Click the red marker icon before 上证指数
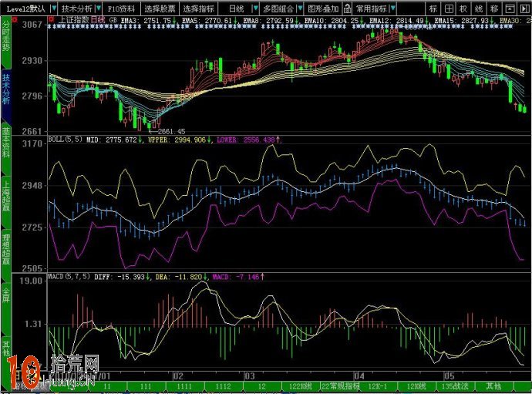This screenshot has height=394, width=532. coord(51,19)
